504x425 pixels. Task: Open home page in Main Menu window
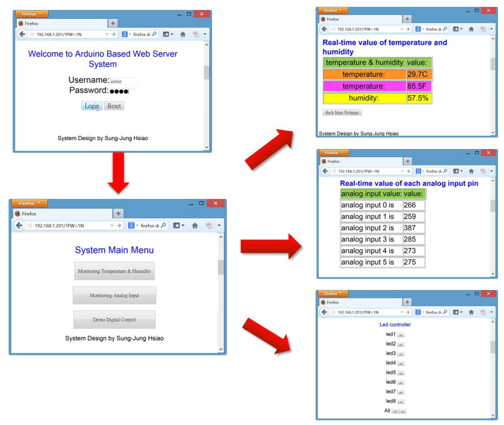pos(195,226)
